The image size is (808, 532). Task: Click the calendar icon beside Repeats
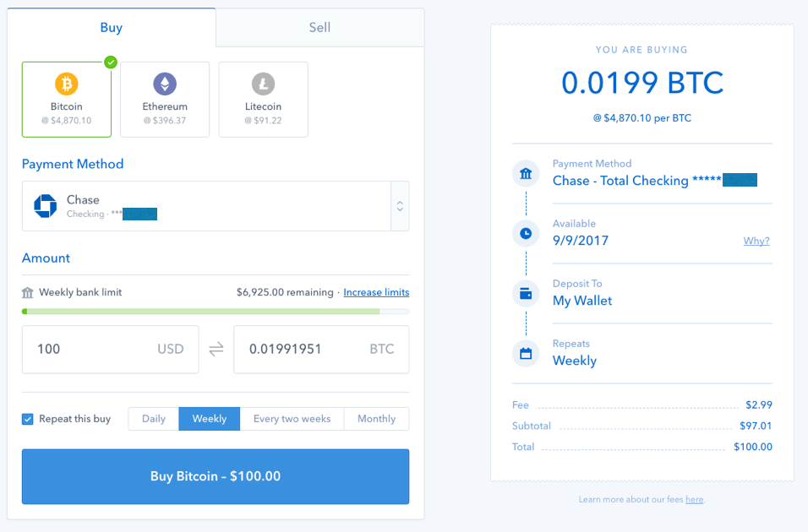526,353
